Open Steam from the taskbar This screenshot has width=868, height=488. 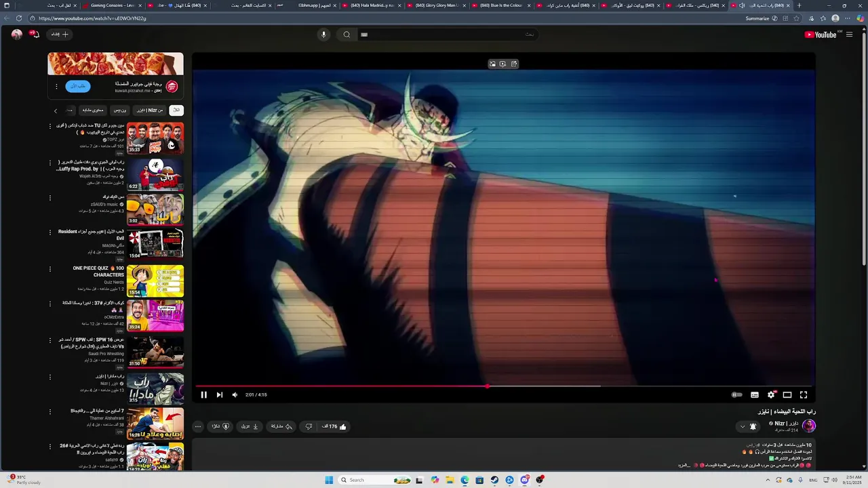pyautogui.click(x=494, y=480)
